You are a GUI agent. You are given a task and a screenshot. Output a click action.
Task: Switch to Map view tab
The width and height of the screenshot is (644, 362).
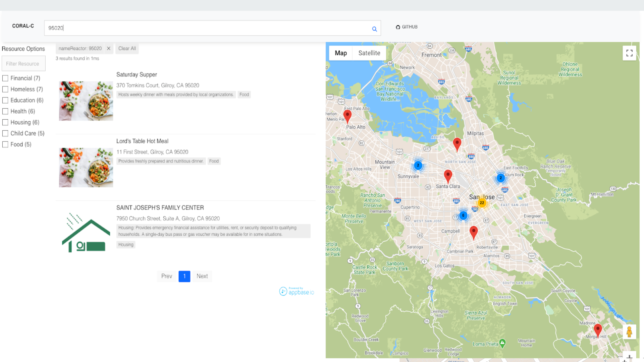[x=341, y=53]
